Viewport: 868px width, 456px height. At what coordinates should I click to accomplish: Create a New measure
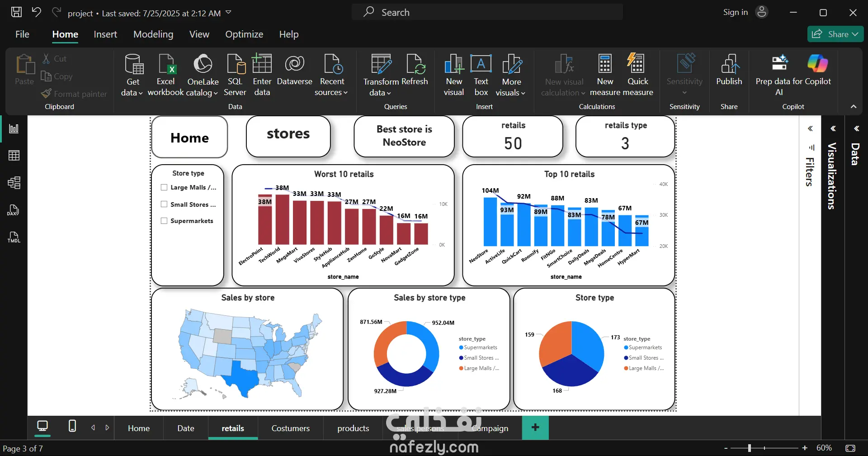click(605, 75)
